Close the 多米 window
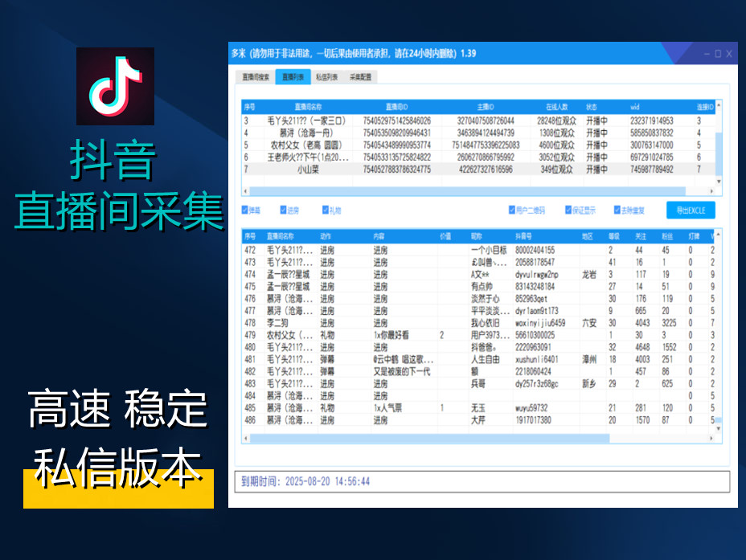Viewport: 746px width, 560px height. [x=729, y=54]
